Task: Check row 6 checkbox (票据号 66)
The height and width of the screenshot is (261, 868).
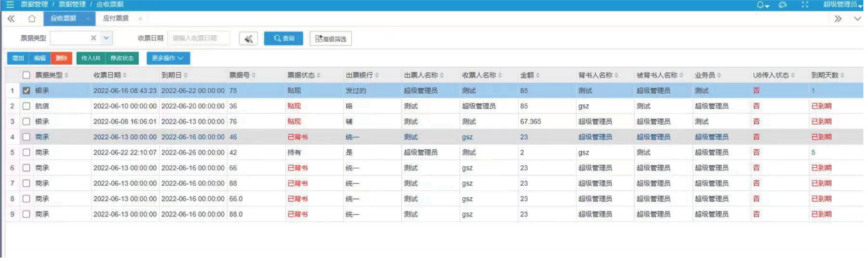Action: pyautogui.click(x=27, y=168)
